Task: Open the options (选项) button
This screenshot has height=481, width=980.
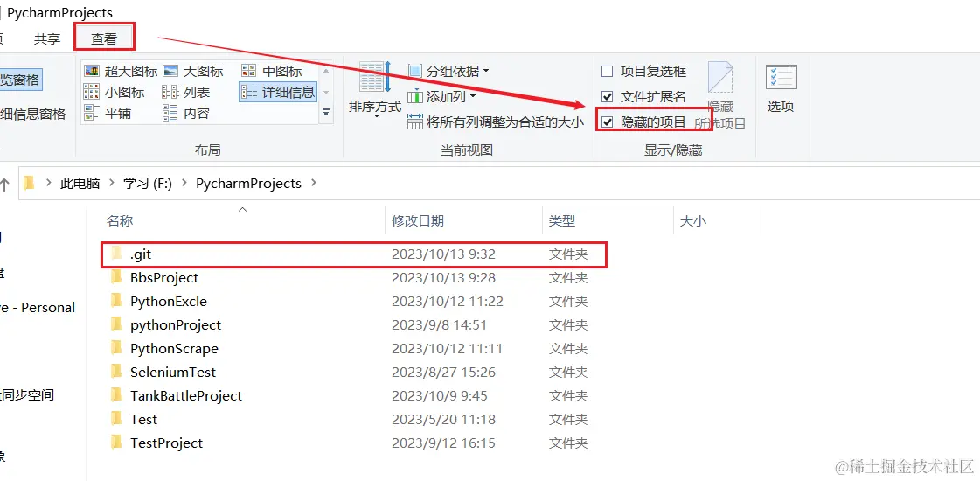Action: (781, 89)
